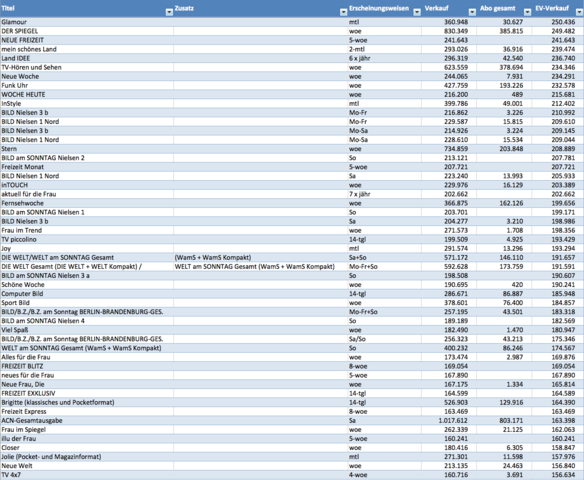Select the Joy title cell
Viewport: 584px width, 480px height.
(x=87, y=248)
